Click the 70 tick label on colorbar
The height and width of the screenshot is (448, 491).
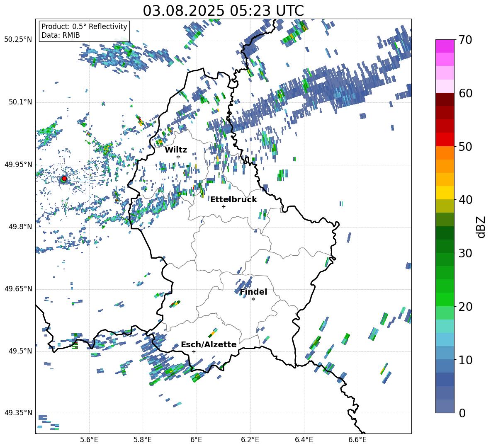(x=465, y=40)
